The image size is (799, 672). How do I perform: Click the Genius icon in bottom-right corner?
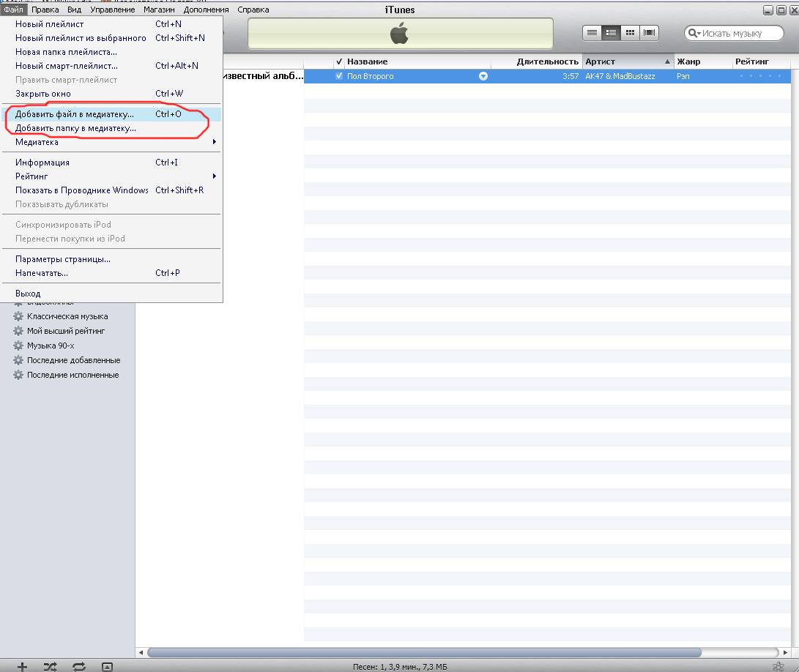[x=778, y=666]
